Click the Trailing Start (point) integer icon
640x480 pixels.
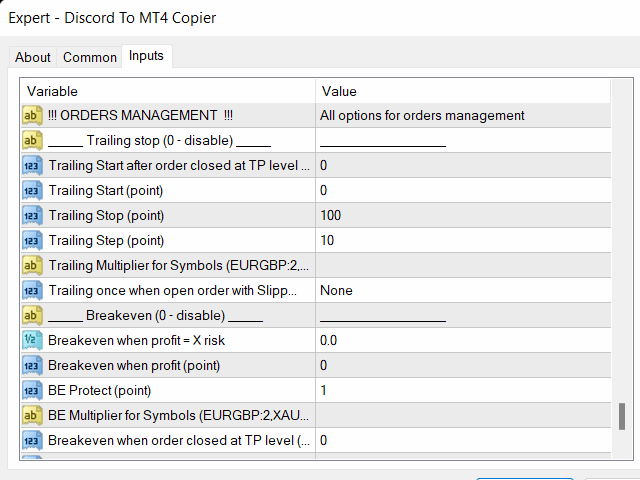[32, 191]
